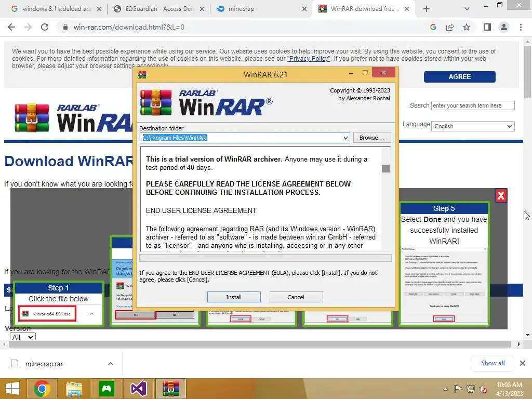Reload the current page

coord(45,27)
